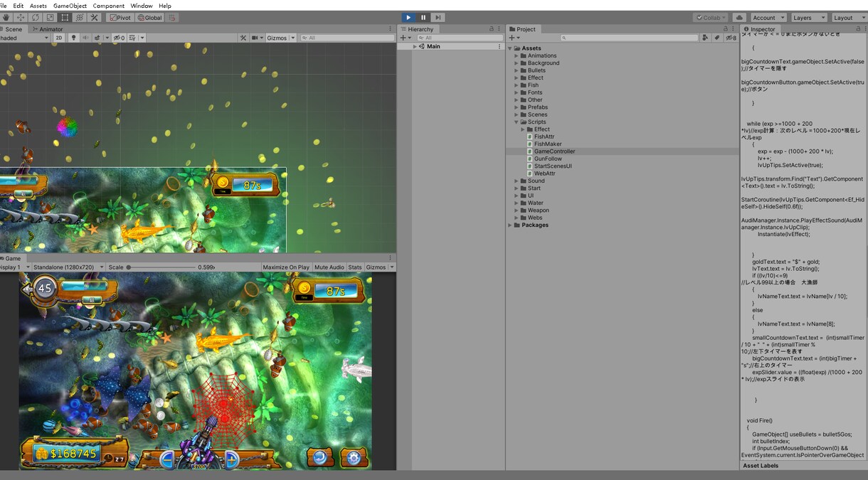Toggle Global handle rotation
Viewport: 868px width, 480px height.
coord(149,17)
